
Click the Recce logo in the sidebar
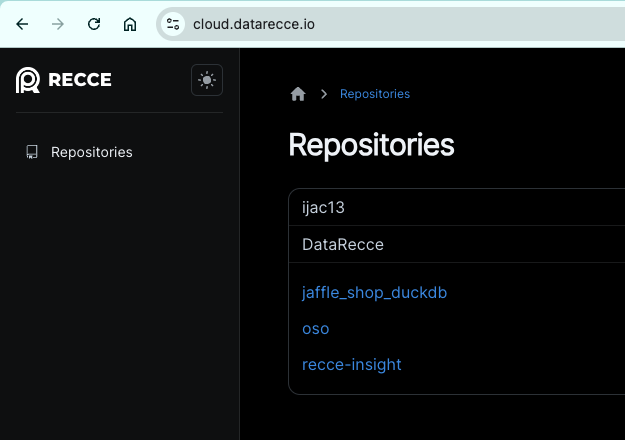pyautogui.click(x=64, y=80)
